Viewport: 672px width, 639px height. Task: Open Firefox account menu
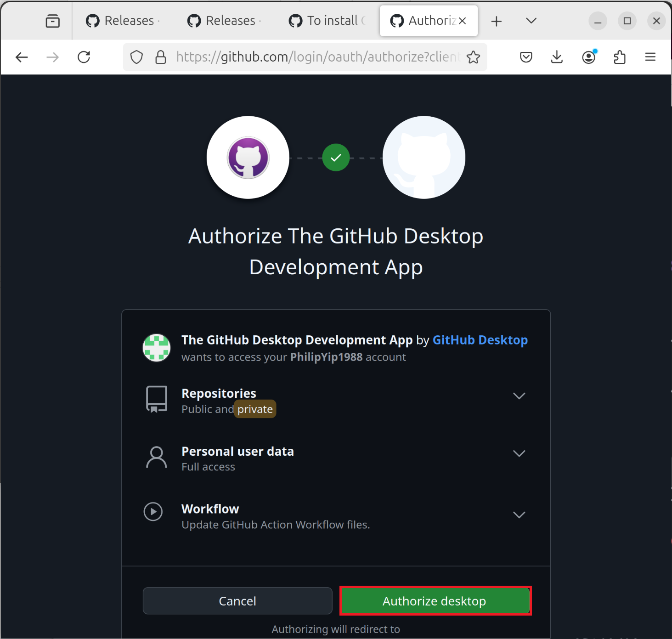click(x=588, y=57)
